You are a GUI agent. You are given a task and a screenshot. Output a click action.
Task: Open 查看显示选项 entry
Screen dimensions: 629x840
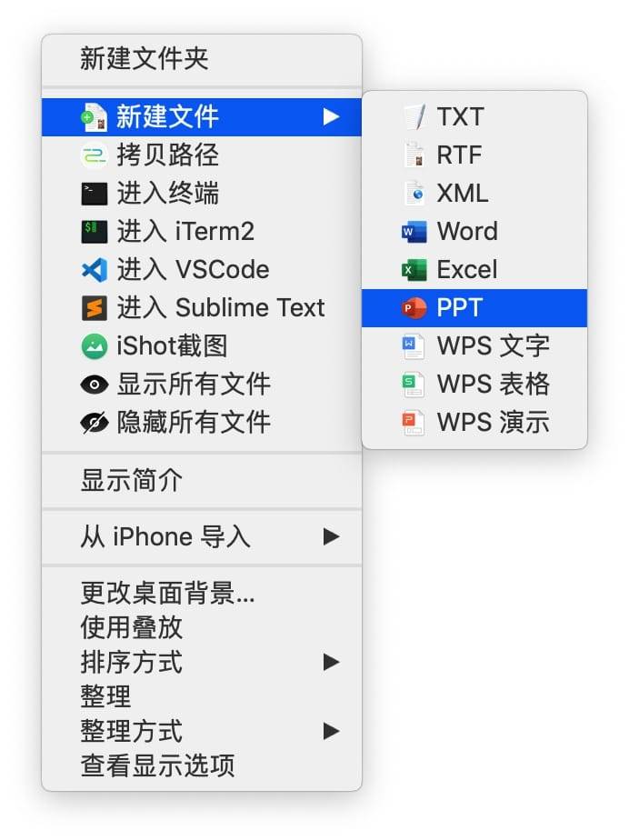coord(157,765)
